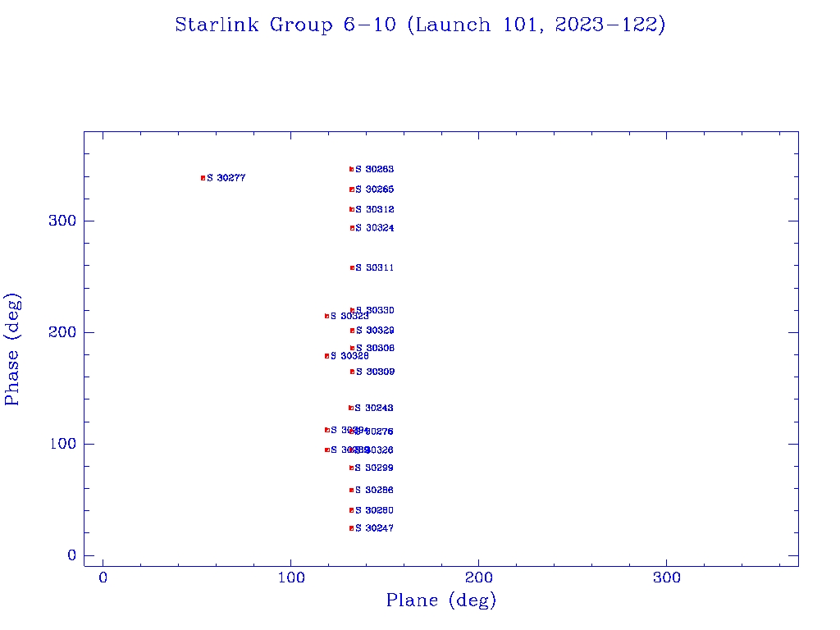Click the Phase axis tick label "300"
840x630 pixels.
pos(62,221)
